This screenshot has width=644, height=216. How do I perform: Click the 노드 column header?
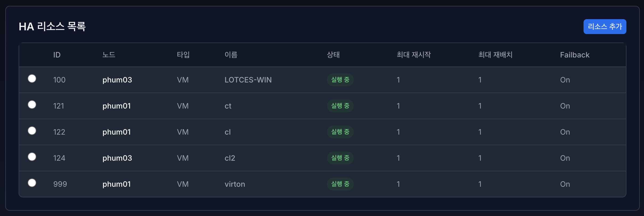coord(109,55)
